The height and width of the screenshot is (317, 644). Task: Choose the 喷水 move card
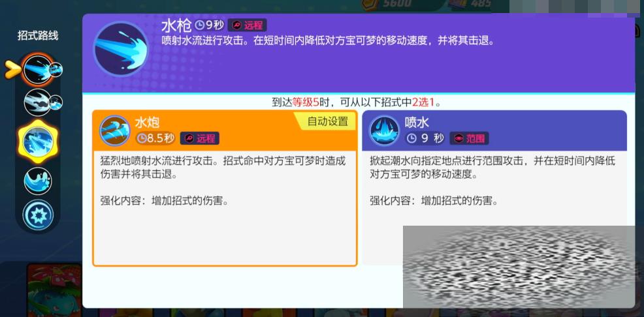coord(494,188)
